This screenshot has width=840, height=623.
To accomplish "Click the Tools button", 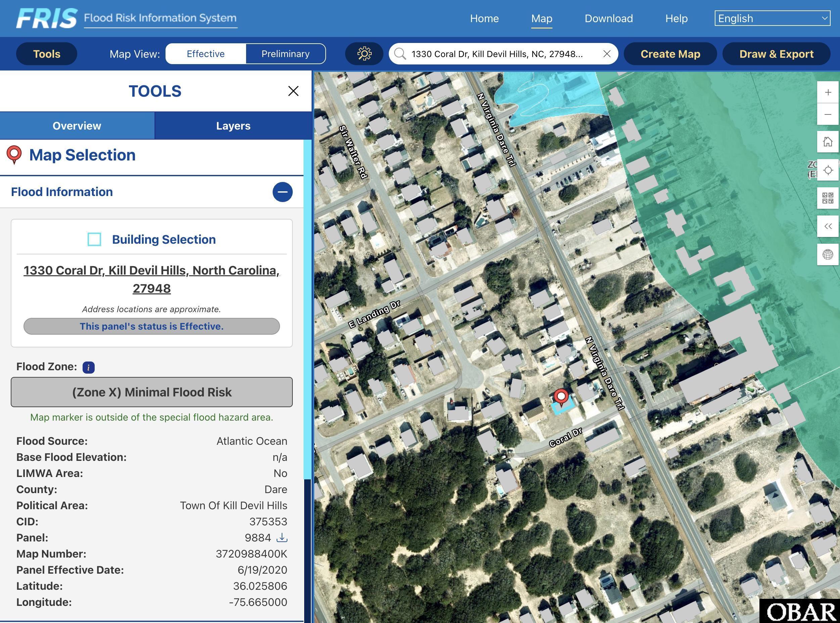I will coord(47,54).
